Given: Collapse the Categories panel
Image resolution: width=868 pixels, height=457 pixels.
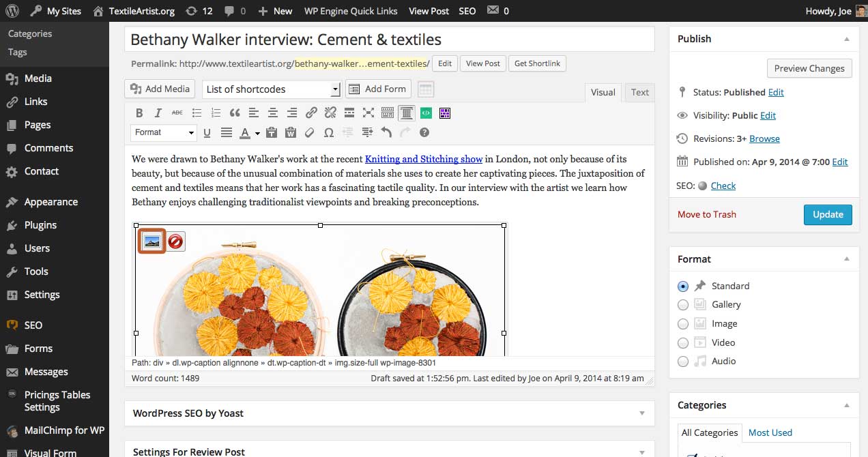Looking at the screenshot, I should tap(847, 405).
